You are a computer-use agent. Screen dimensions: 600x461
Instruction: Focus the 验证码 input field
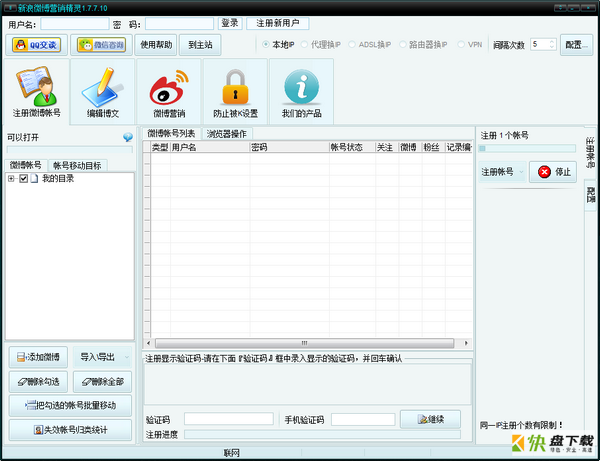click(228, 419)
